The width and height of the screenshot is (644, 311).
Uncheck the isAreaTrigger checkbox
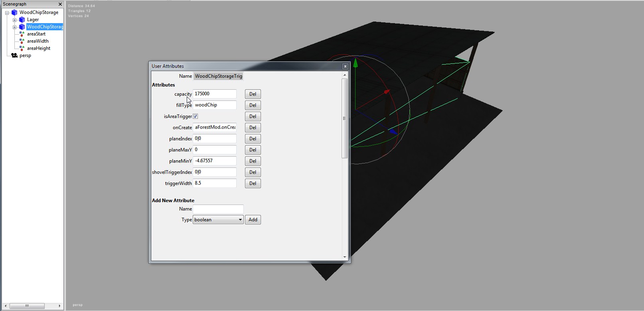pos(196,116)
